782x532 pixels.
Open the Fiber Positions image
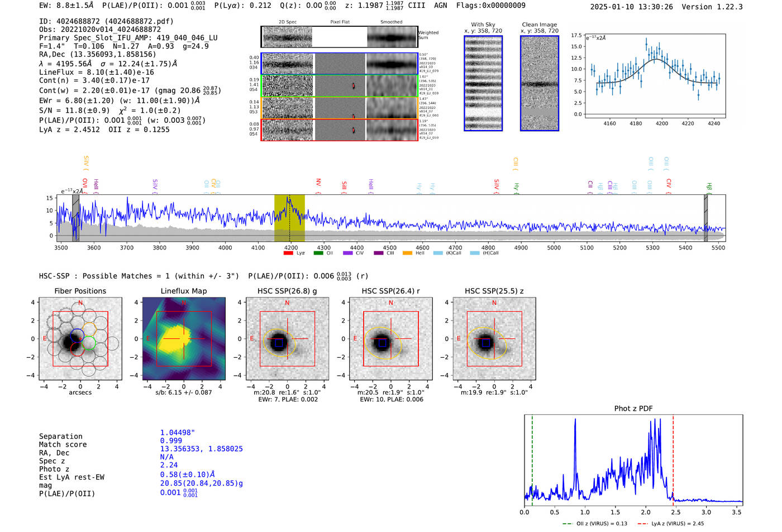tap(80, 339)
